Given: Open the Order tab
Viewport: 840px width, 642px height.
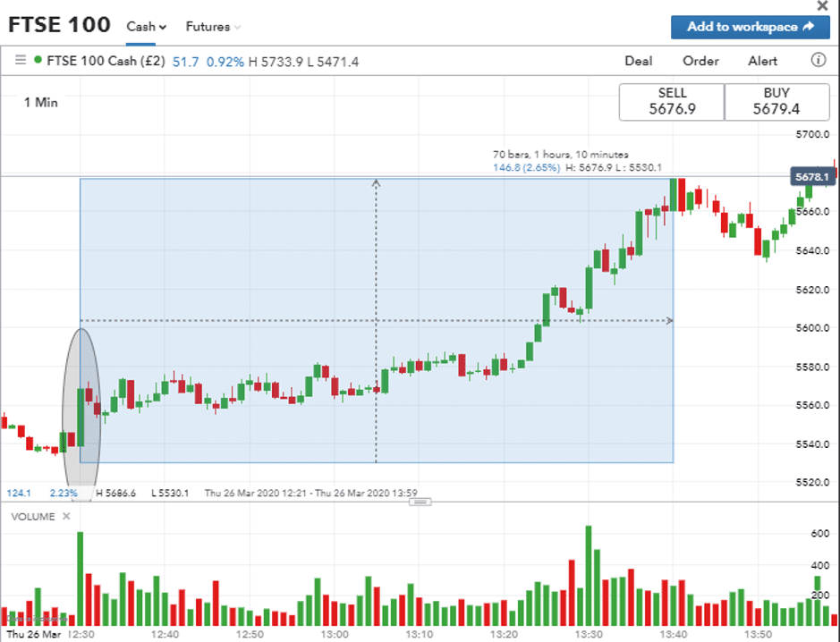Looking at the screenshot, I should 700,61.
